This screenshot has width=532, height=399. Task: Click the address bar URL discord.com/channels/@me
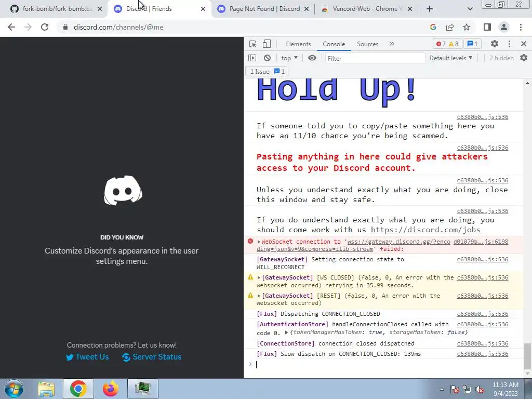(118, 27)
